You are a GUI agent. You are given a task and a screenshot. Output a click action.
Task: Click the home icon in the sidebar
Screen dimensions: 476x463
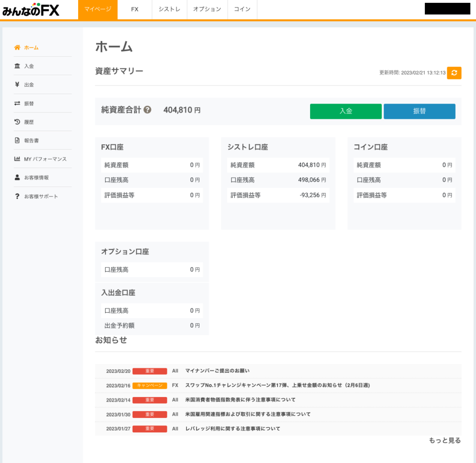coord(17,47)
